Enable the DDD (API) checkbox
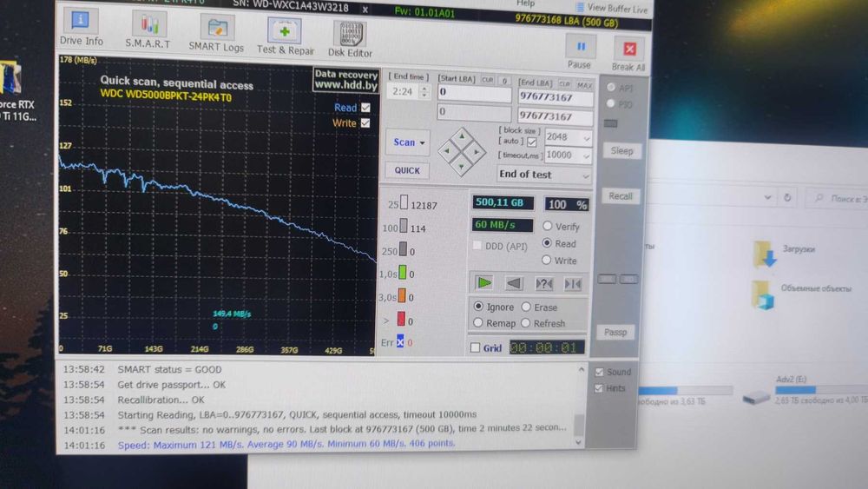 477,245
